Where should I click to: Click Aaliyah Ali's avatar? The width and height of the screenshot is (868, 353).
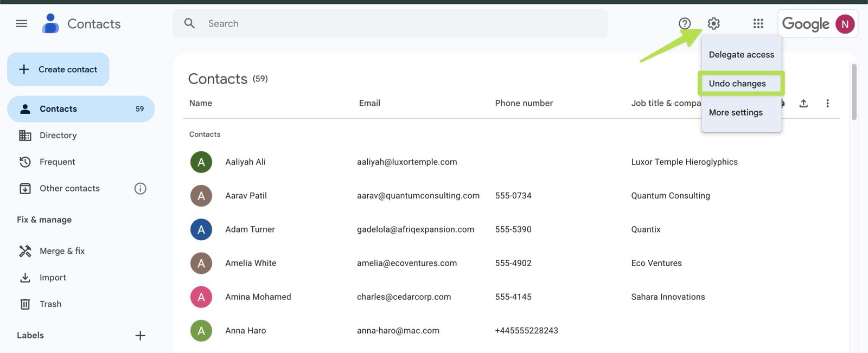(x=201, y=162)
